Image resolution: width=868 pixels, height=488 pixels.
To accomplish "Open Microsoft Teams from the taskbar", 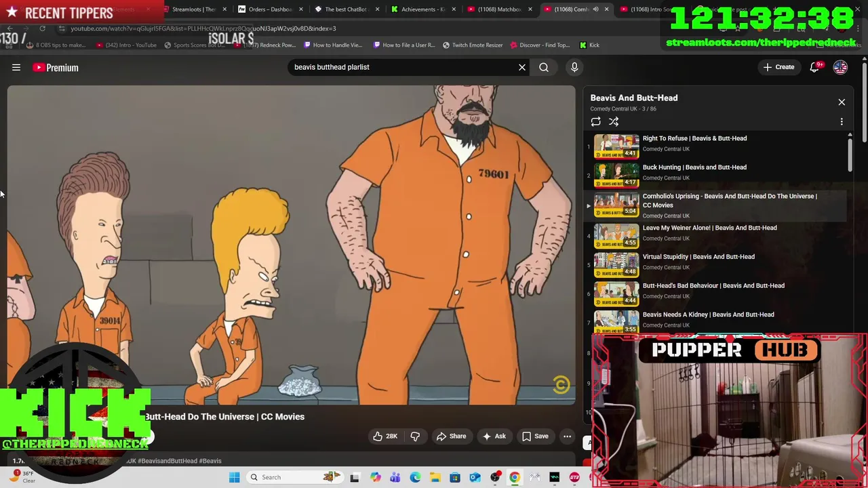I will [395, 477].
